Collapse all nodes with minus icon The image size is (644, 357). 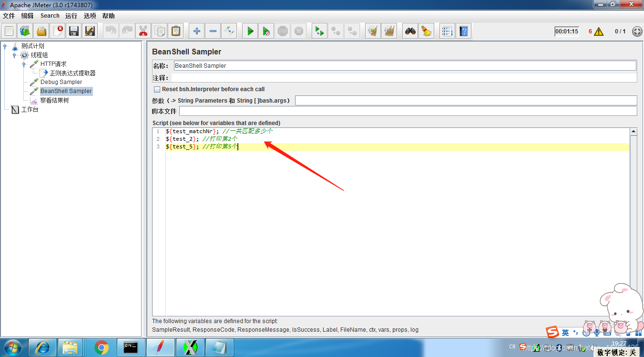pos(213,31)
